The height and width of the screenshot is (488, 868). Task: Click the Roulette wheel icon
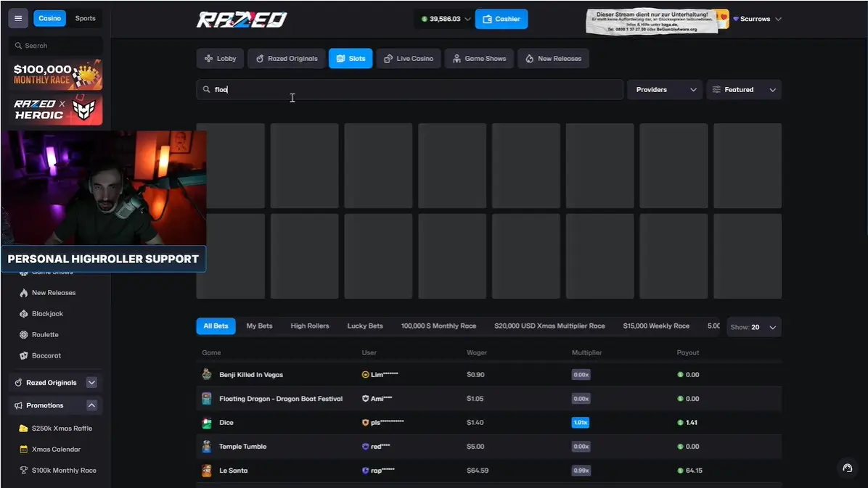[24, 335]
